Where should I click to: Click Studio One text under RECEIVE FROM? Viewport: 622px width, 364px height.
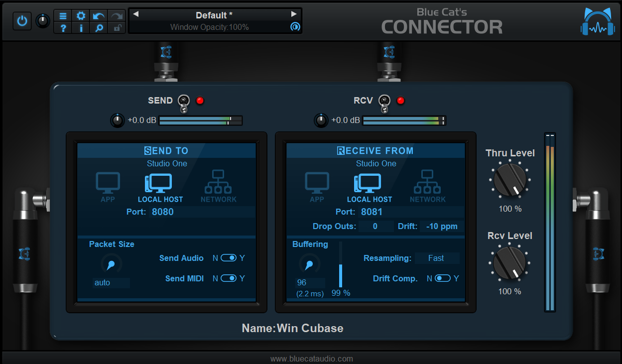(x=376, y=163)
